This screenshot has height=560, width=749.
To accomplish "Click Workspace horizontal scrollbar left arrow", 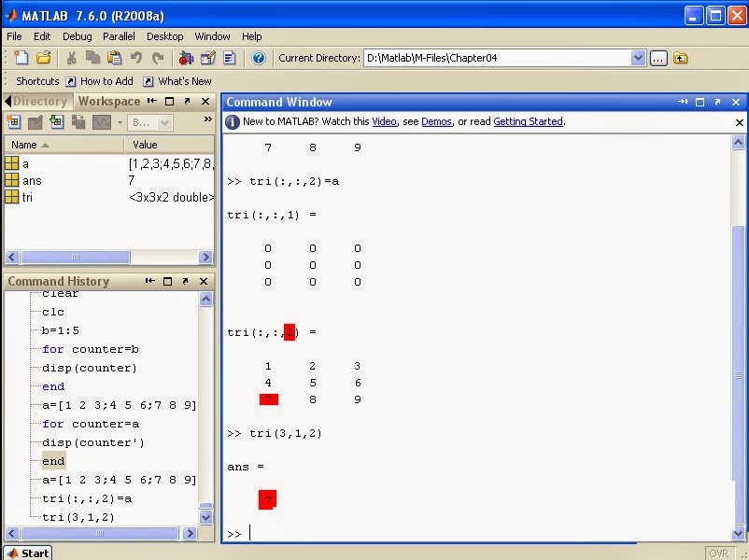I will (x=12, y=258).
